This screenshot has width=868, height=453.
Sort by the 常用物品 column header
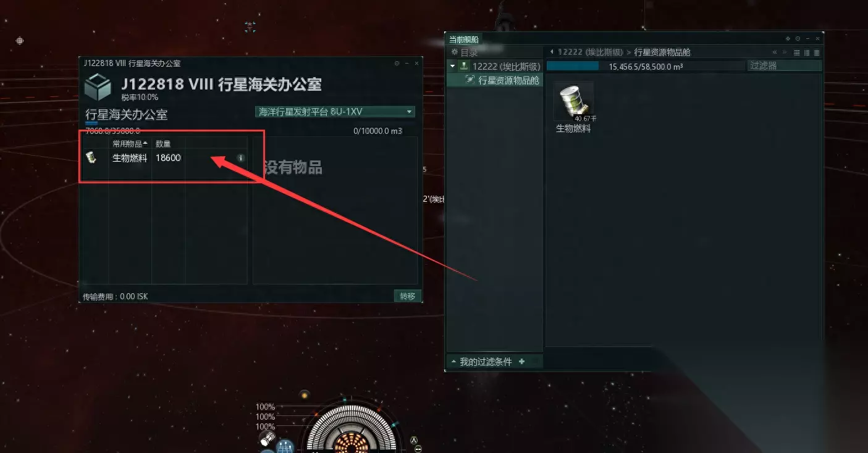pyautogui.click(x=130, y=143)
